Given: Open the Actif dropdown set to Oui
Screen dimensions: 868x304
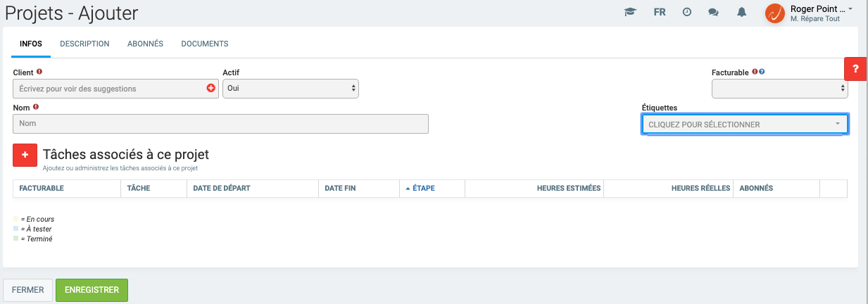Looking at the screenshot, I should [x=290, y=89].
